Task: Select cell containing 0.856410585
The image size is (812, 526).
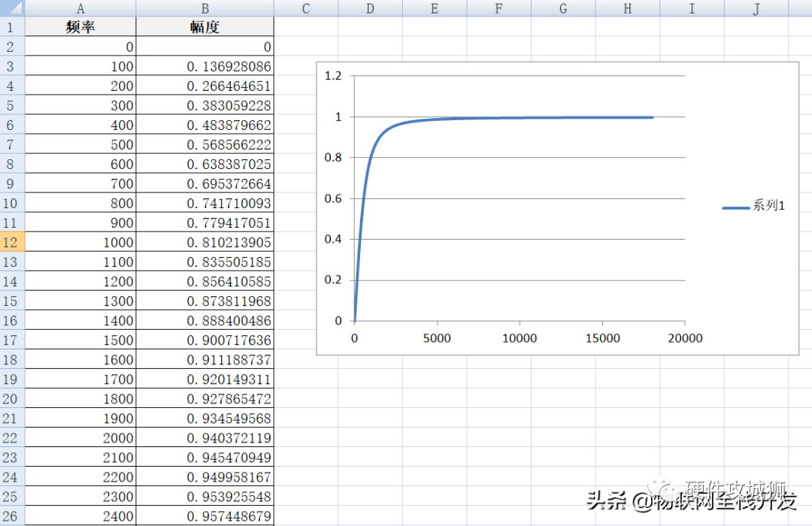Action: tap(205, 282)
